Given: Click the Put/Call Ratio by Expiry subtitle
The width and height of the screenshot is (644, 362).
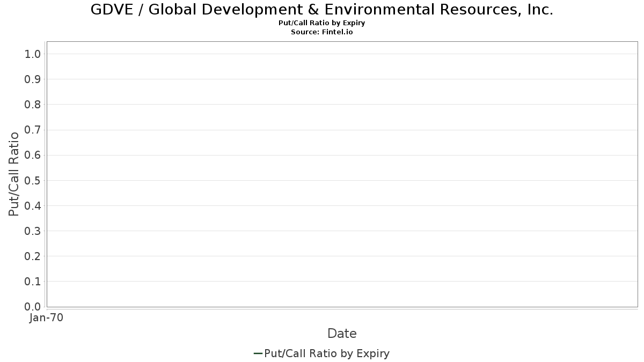Looking at the screenshot, I should pyautogui.click(x=322, y=23).
